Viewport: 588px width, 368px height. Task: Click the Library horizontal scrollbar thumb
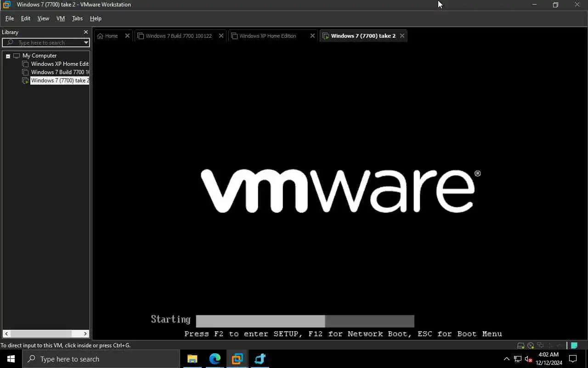tap(40, 333)
